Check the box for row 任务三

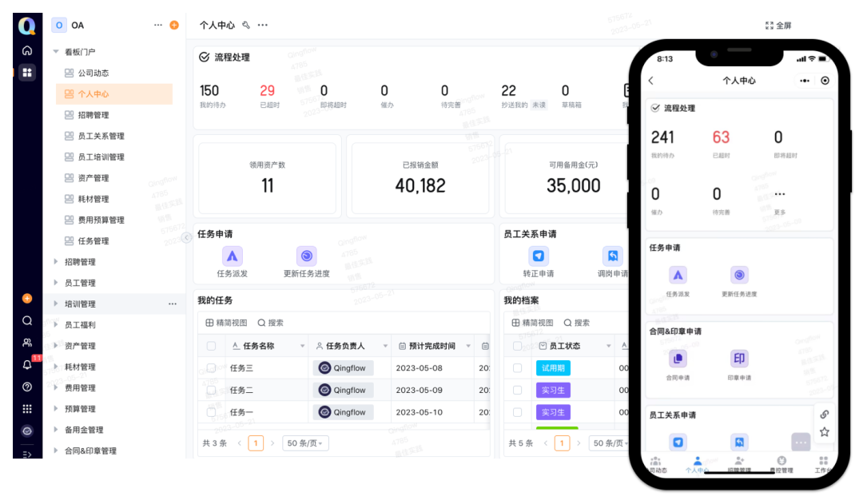211,368
